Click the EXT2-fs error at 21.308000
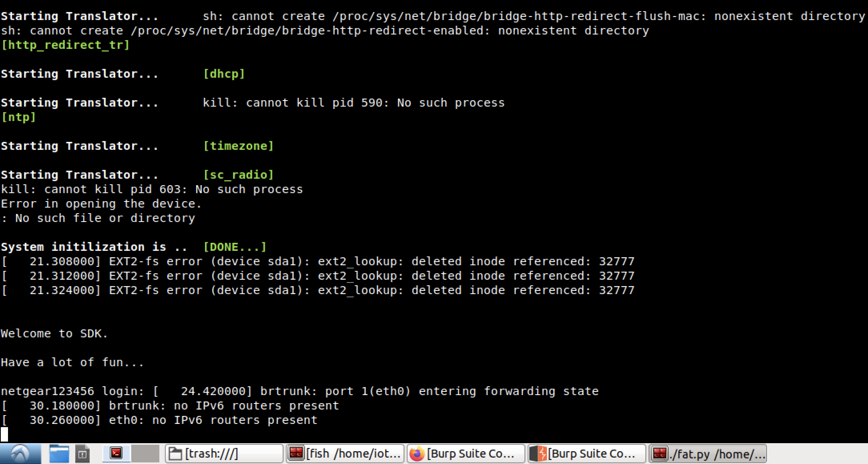This screenshot has width=868, height=464. click(318, 261)
